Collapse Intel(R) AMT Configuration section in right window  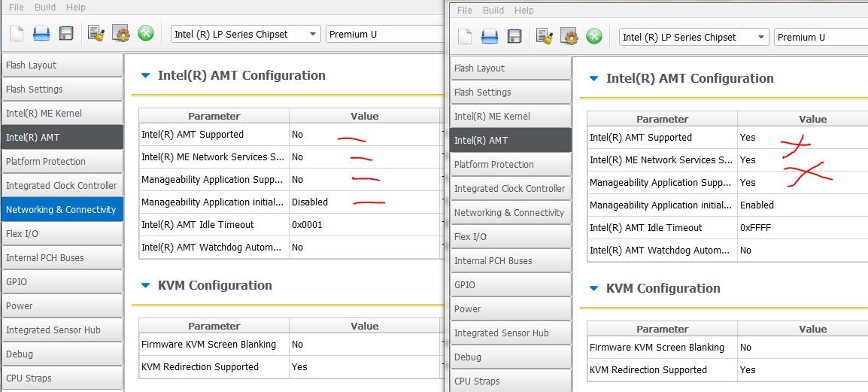coord(594,78)
